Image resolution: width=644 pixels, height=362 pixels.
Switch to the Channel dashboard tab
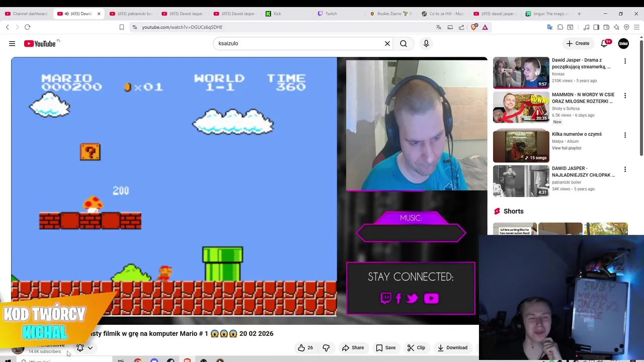point(26,14)
